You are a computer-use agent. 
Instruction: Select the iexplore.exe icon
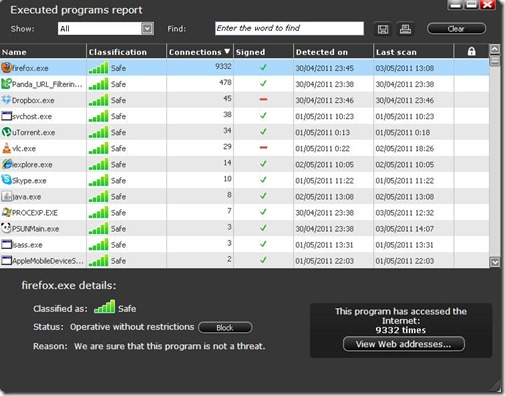(7, 164)
